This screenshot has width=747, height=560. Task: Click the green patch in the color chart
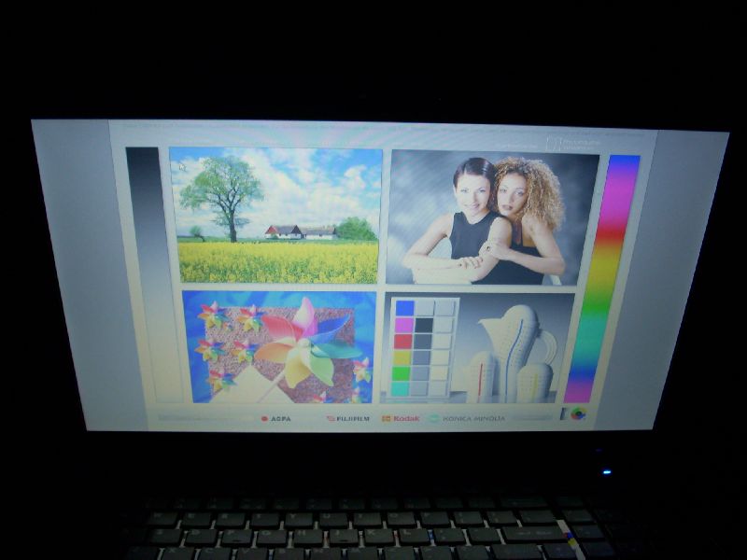tap(402, 373)
